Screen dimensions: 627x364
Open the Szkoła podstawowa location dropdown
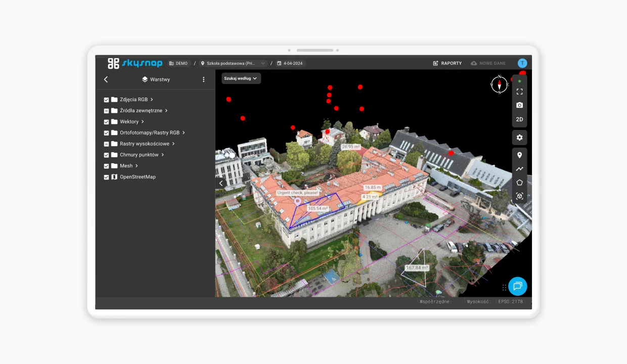point(234,63)
